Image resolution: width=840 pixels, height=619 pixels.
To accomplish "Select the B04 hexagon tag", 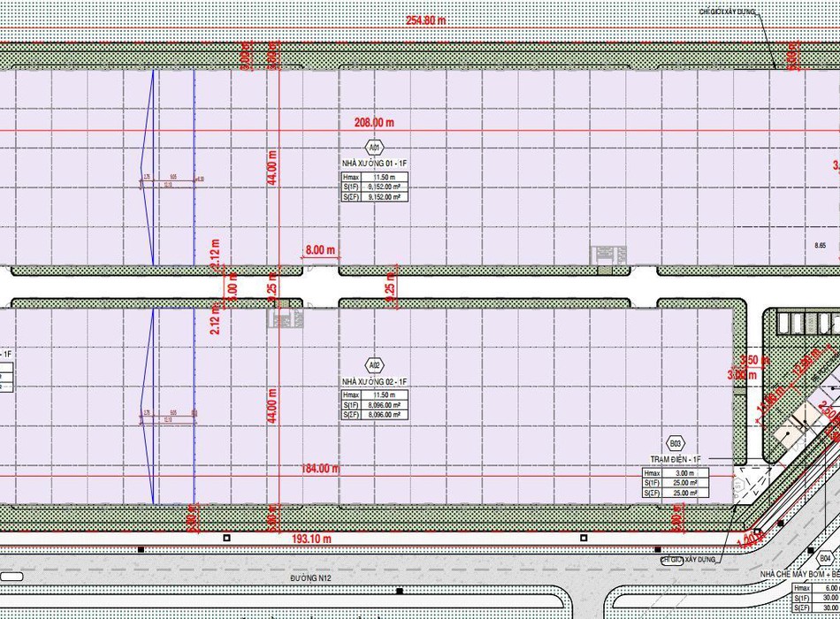I will point(824,558).
